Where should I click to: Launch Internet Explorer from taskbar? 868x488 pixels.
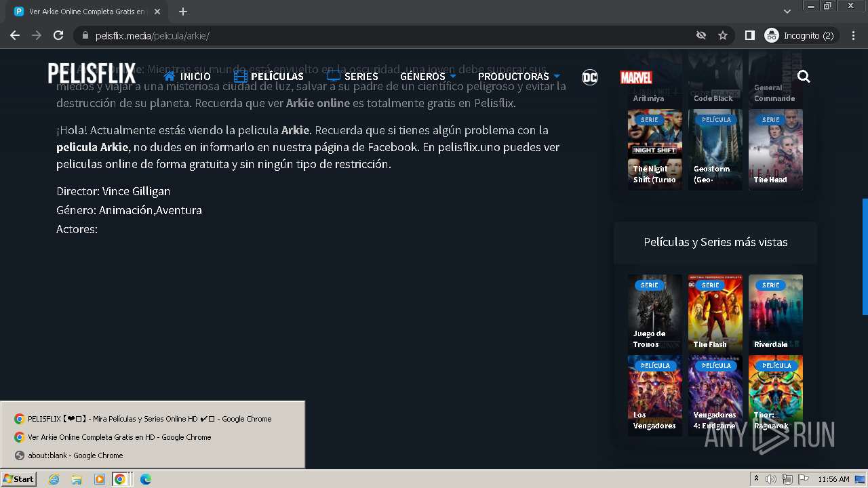click(54, 479)
